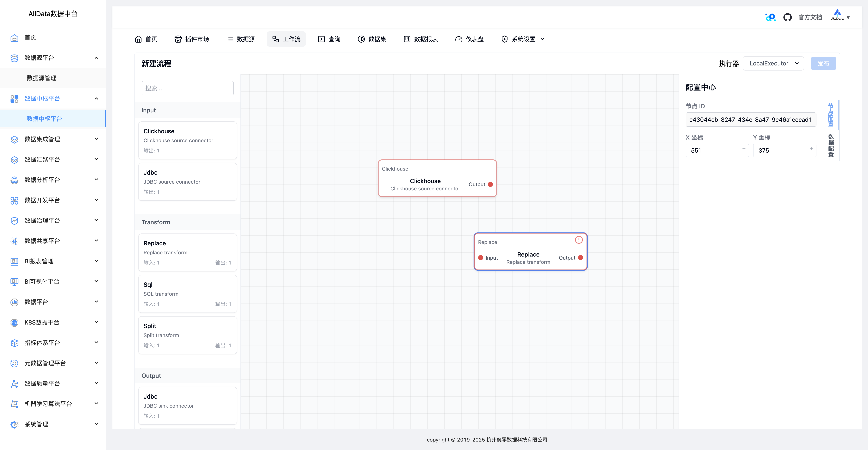Screen dimensions: 868x450
Task: Switch to 节点配置 vertical tab
Action: coord(831,115)
